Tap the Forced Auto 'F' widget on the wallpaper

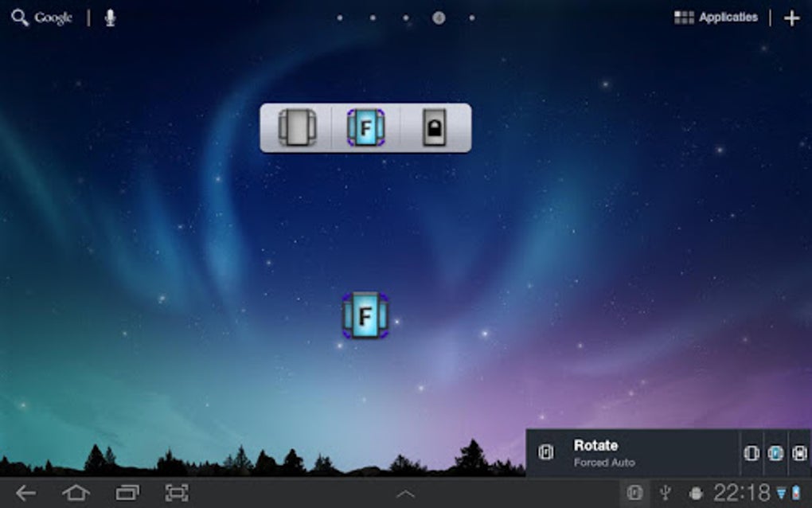pos(365,316)
